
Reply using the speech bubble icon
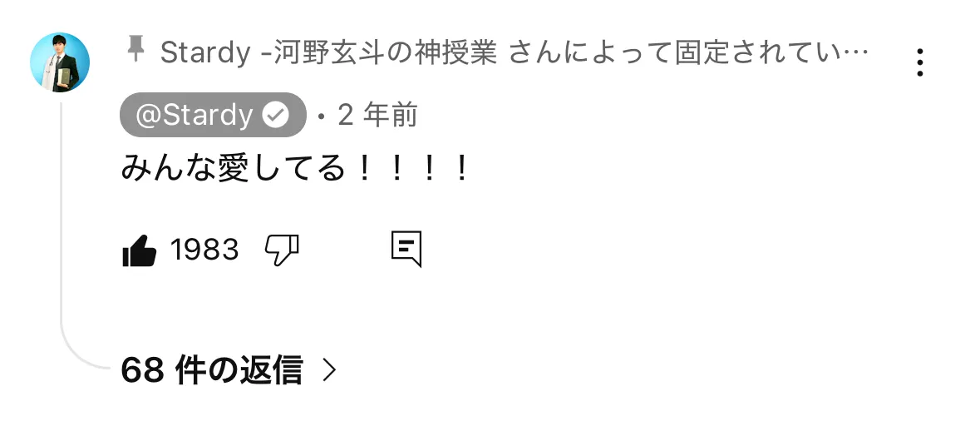click(406, 249)
